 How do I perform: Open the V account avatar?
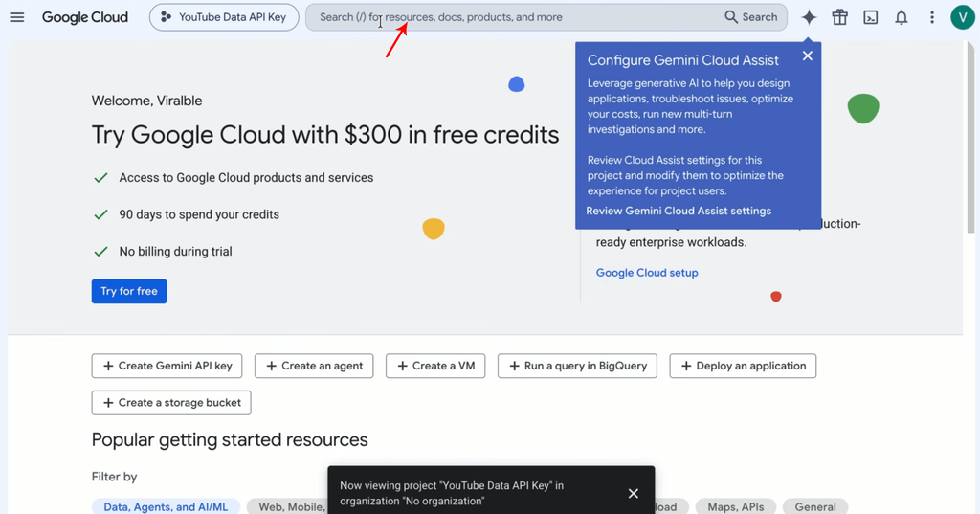pos(963,17)
